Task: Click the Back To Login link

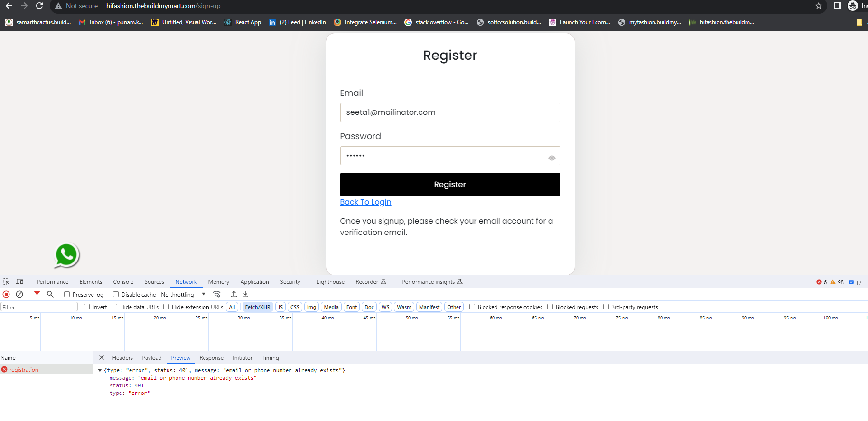Action: coord(365,202)
